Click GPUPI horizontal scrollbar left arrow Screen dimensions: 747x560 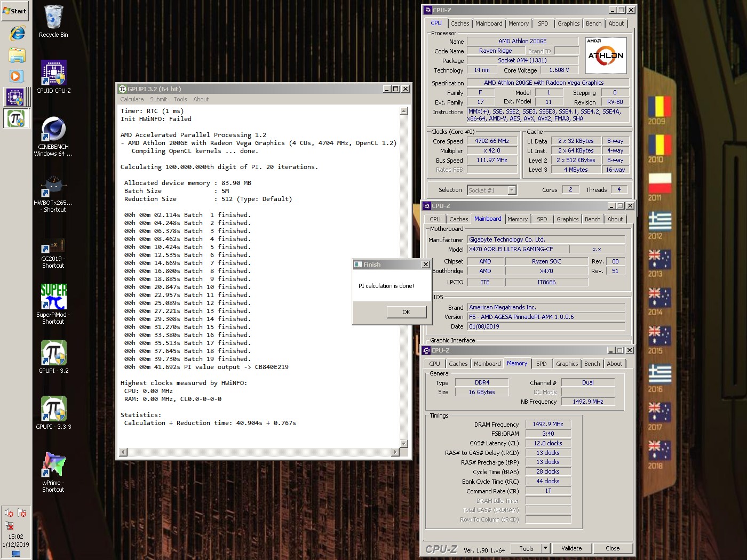click(123, 452)
